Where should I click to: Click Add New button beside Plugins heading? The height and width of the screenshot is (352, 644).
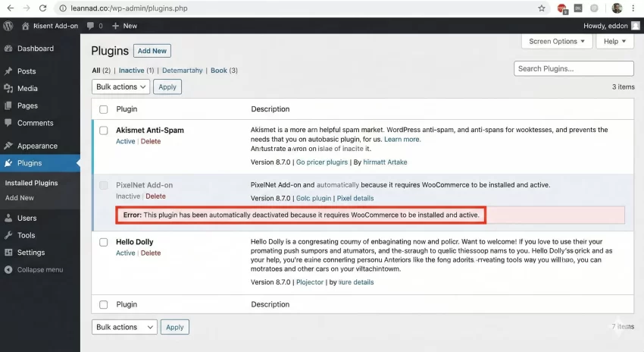tap(152, 51)
